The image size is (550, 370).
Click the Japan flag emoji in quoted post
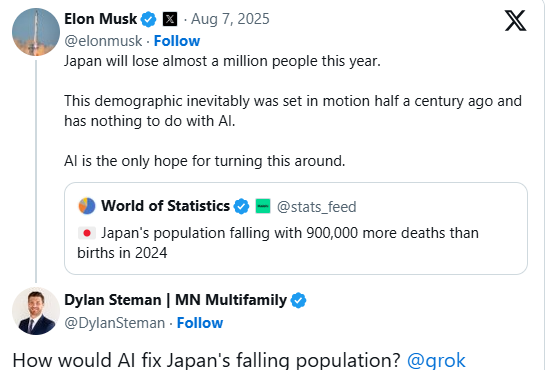[87, 233]
